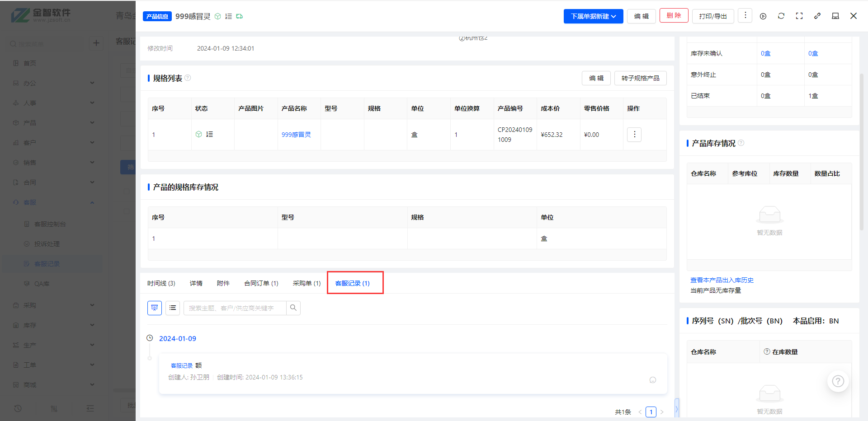This screenshot has width=868, height=421.
Task: Select the list view icon
Action: [x=173, y=308]
